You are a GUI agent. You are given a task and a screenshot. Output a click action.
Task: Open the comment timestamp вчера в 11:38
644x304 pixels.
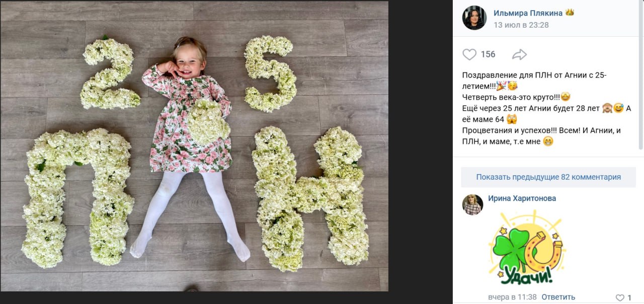tap(513, 297)
